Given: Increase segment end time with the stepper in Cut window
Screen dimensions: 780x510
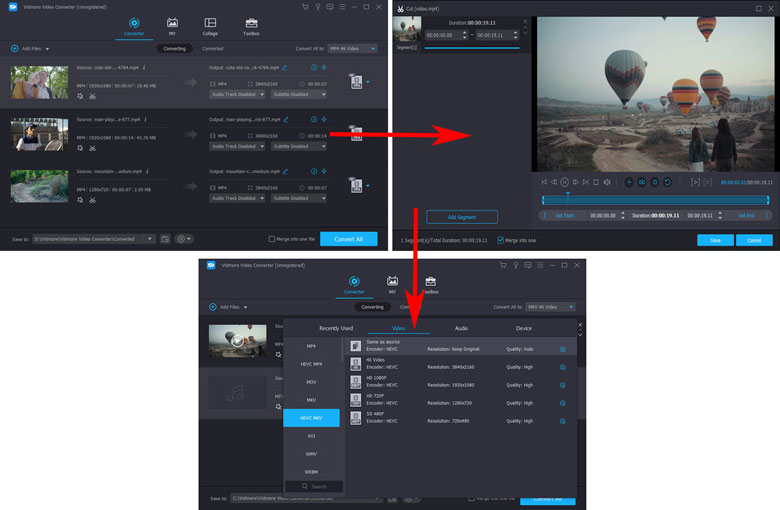Looking at the screenshot, I should tap(515, 33).
